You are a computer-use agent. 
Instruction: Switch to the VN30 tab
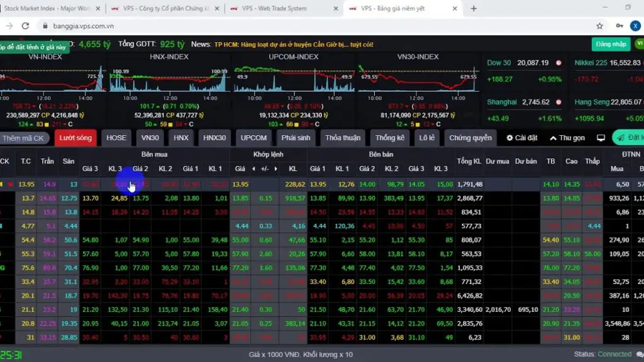(x=150, y=138)
